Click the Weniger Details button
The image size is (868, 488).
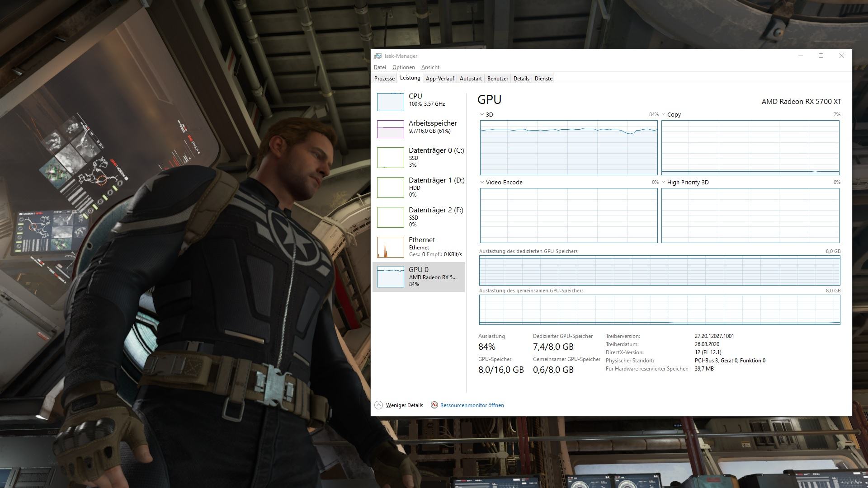coord(399,405)
